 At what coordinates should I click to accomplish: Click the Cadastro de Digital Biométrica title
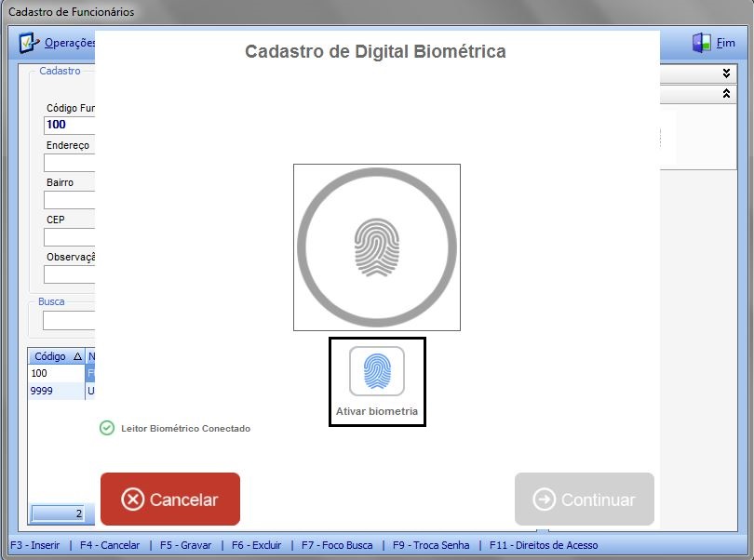pyautogui.click(x=375, y=51)
